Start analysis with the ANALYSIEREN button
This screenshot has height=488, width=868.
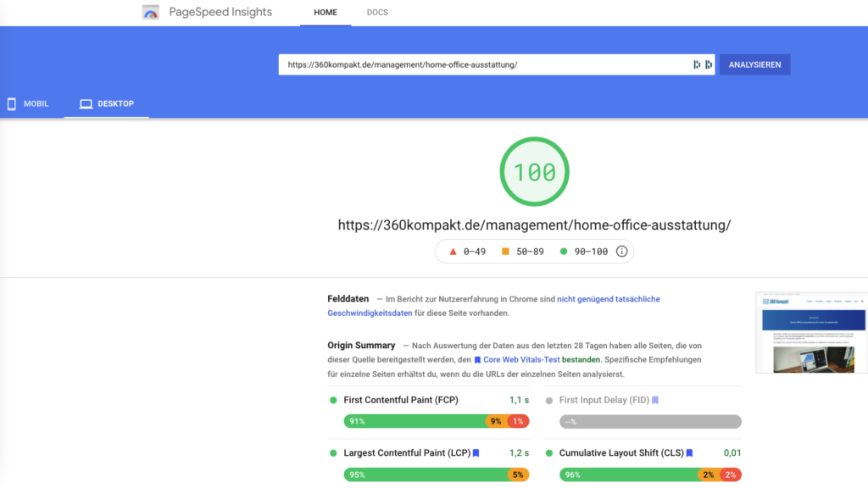point(755,64)
